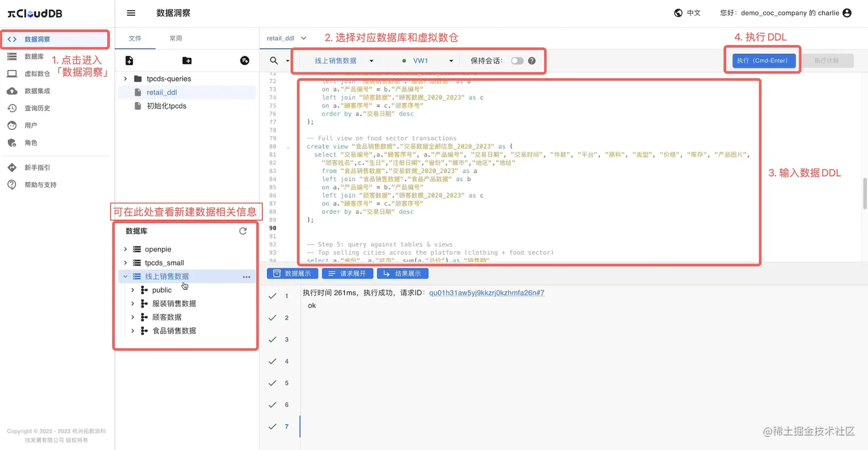Open the 线上销售数据 database dropdown

pos(344,60)
